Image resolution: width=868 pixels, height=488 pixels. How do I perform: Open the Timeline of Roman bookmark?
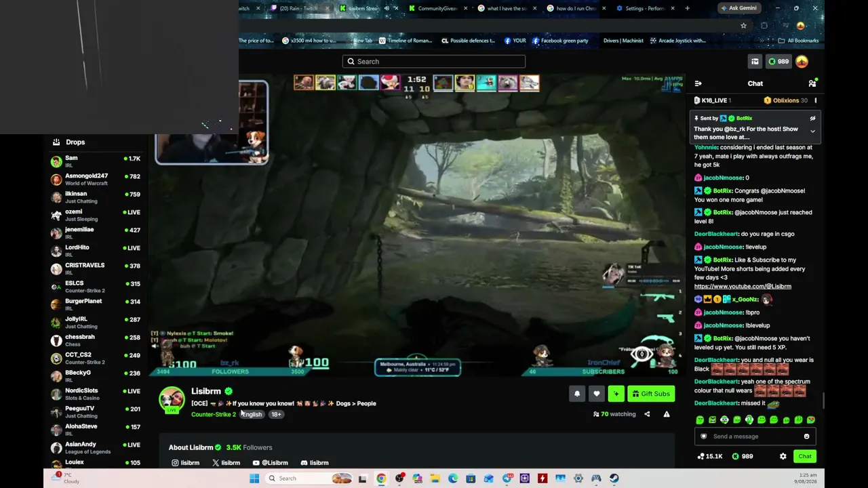click(x=405, y=41)
